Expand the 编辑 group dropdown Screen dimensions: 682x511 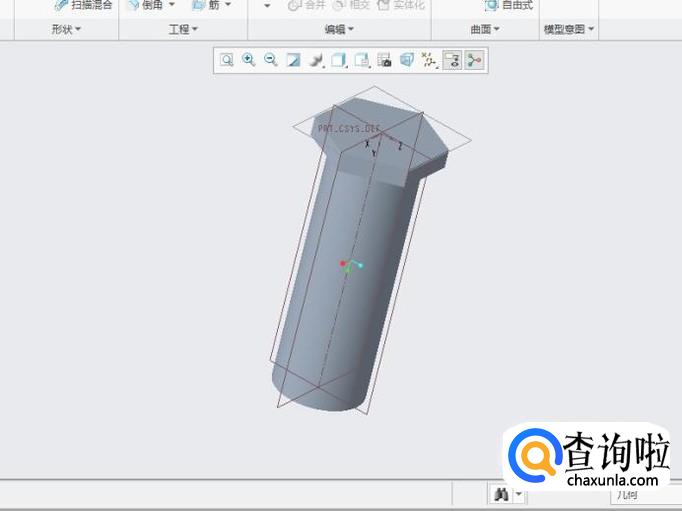(x=340, y=30)
